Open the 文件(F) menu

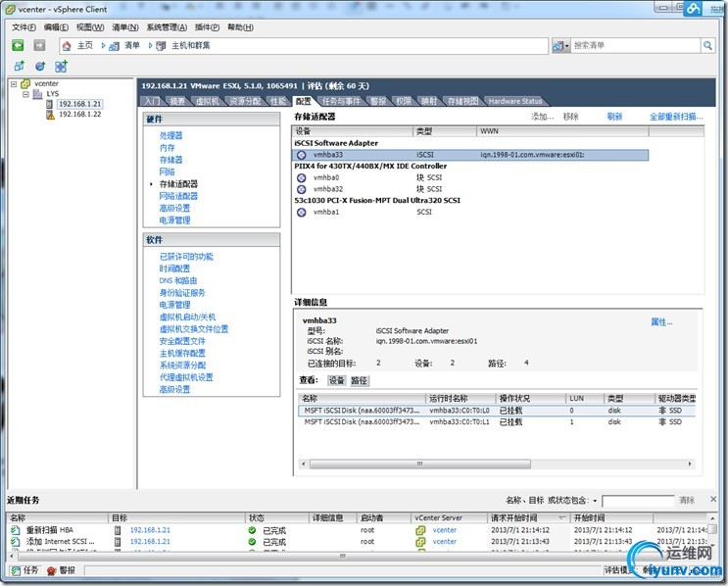click(x=24, y=26)
